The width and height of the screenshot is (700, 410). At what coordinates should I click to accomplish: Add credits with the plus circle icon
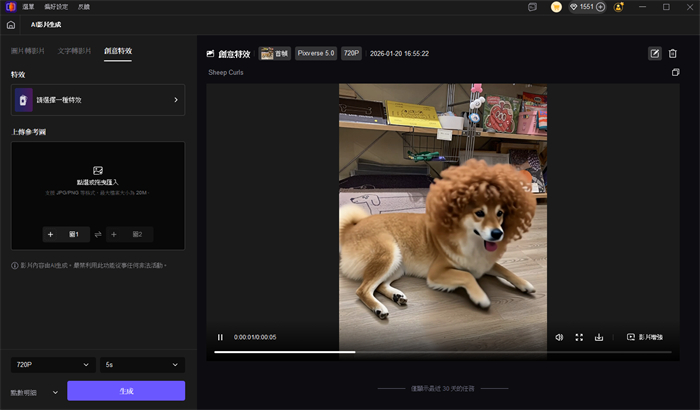(600, 7)
